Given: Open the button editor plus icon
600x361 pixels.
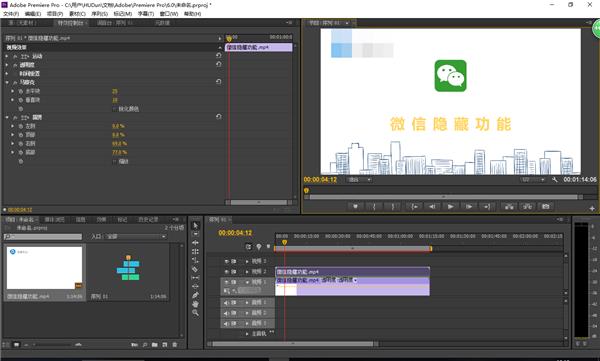Looking at the screenshot, I should pyautogui.click(x=592, y=209).
